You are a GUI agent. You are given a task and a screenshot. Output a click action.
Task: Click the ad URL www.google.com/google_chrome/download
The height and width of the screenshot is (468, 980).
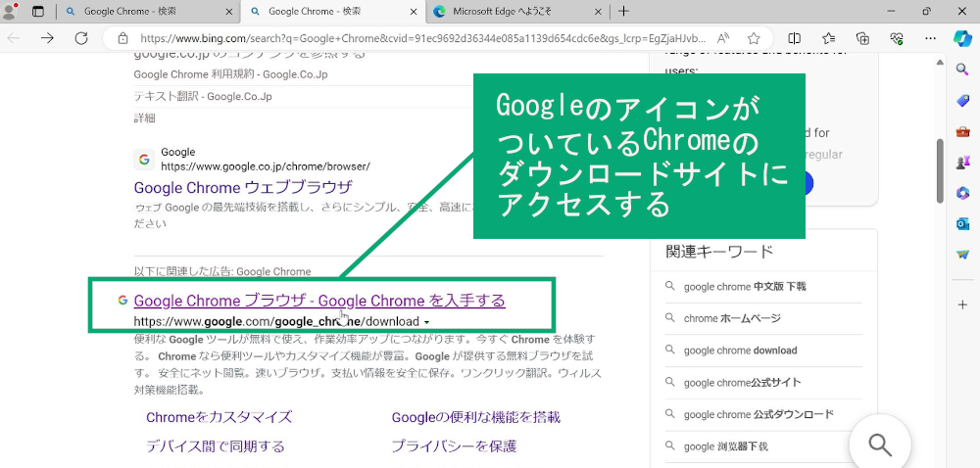276,322
